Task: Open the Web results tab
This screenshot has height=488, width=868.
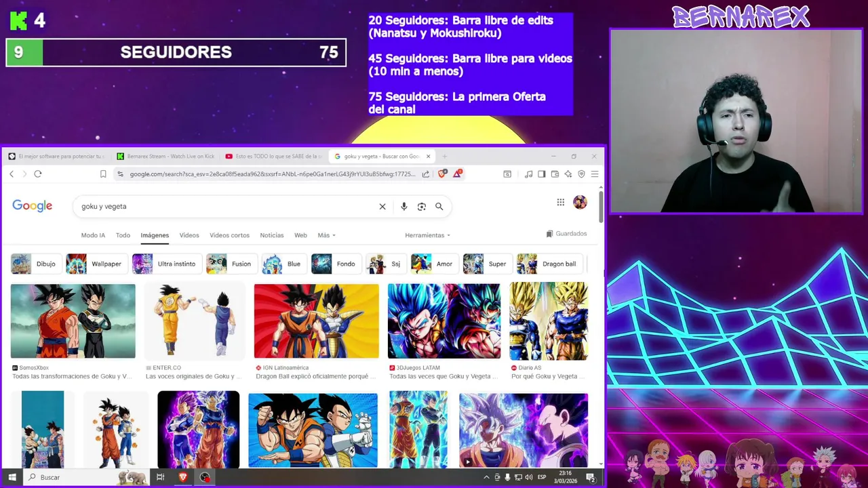Action: [x=300, y=235]
